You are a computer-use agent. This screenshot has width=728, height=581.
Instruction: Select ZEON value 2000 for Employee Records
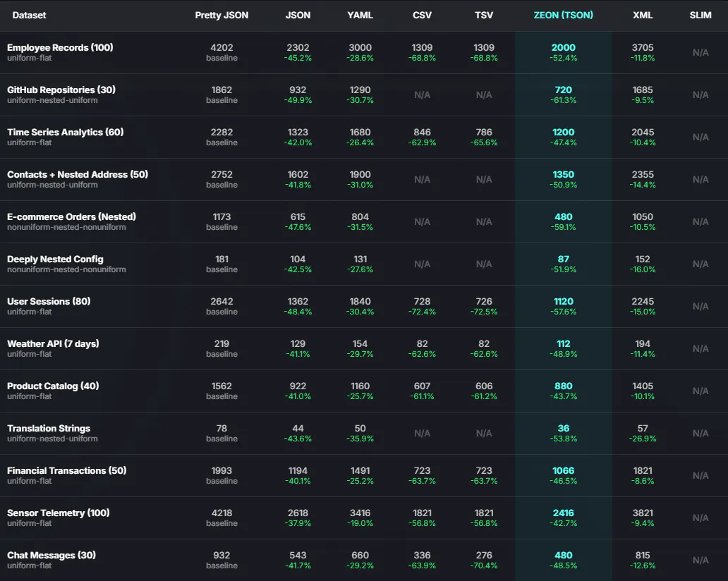(x=563, y=47)
